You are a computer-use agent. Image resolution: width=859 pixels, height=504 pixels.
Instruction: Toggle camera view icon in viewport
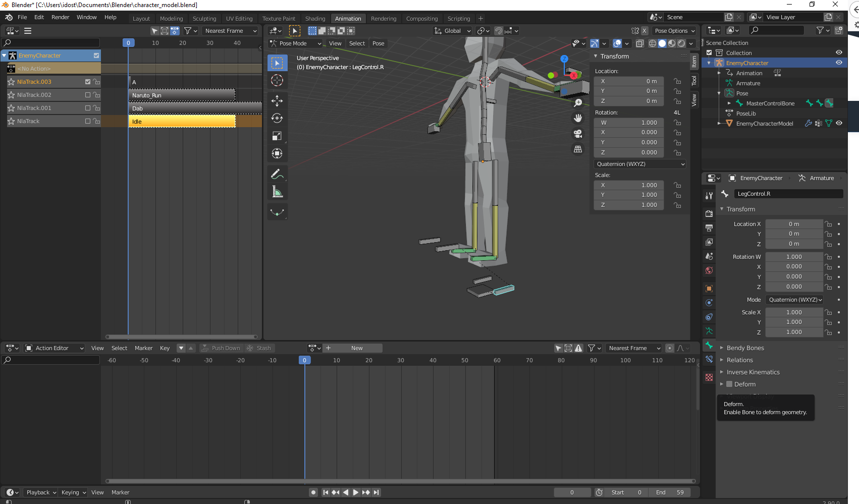pos(578,134)
